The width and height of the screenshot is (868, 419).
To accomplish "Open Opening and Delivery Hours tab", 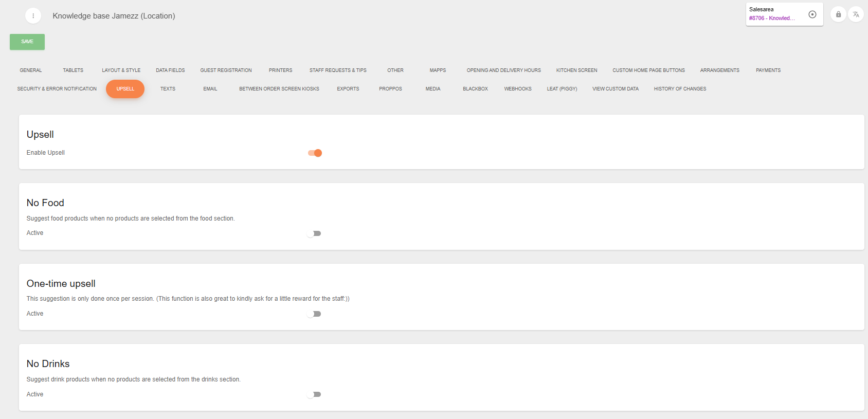I will (x=503, y=70).
